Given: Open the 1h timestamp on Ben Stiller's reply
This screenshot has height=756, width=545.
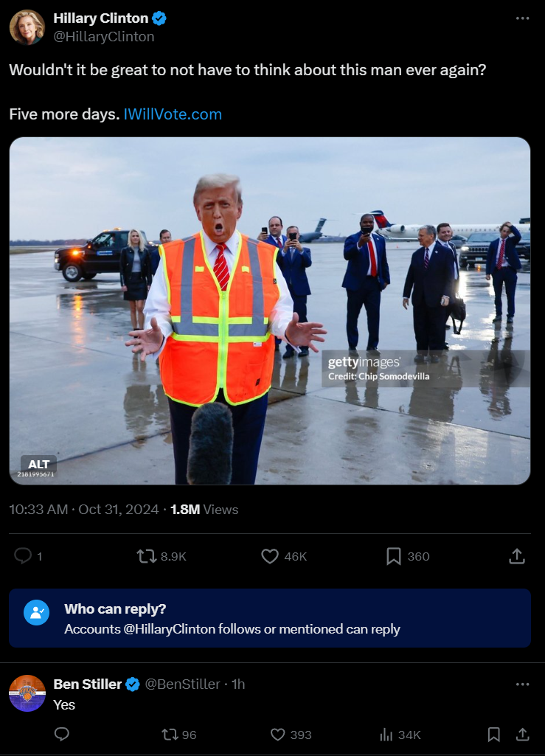Looking at the screenshot, I should coord(238,684).
